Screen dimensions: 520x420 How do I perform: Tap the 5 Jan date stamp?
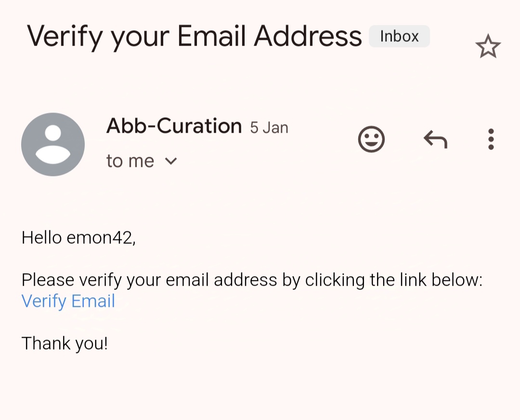click(x=269, y=128)
